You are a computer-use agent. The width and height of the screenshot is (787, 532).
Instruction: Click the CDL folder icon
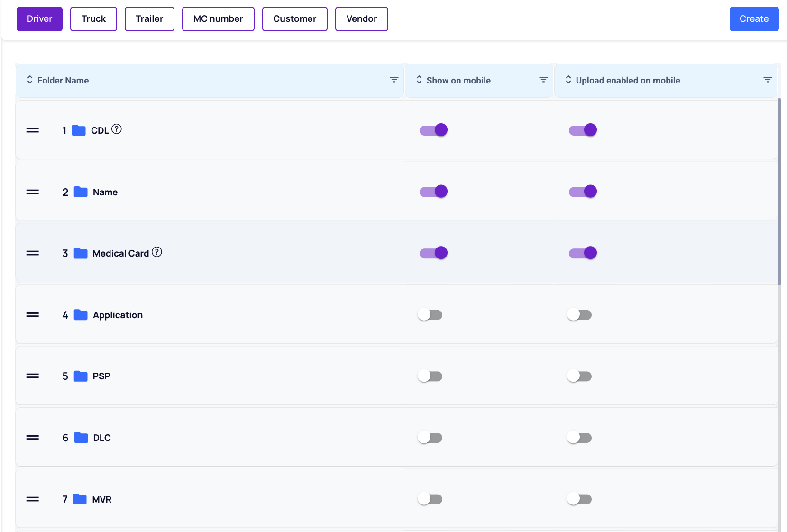point(79,130)
